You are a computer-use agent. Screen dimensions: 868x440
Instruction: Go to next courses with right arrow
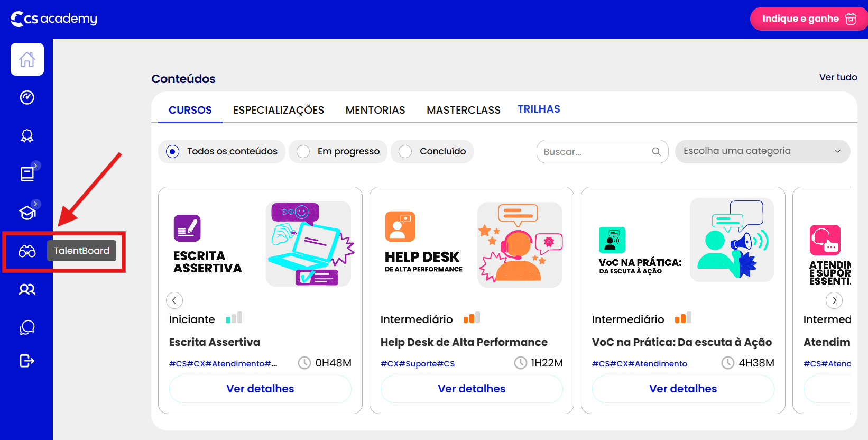pyautogui.click(x=834, y=300)
